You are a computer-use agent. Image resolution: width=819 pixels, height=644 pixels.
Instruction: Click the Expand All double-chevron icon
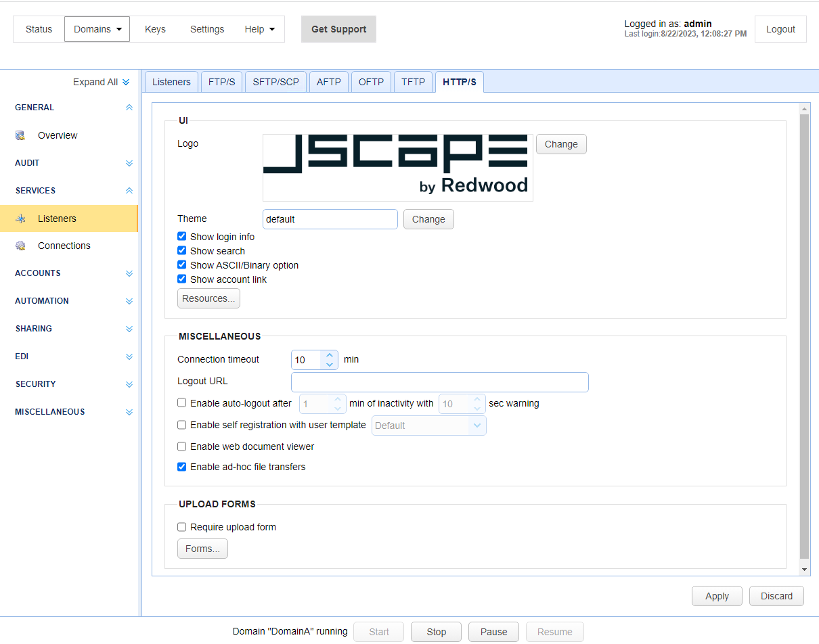click(126, 81)
